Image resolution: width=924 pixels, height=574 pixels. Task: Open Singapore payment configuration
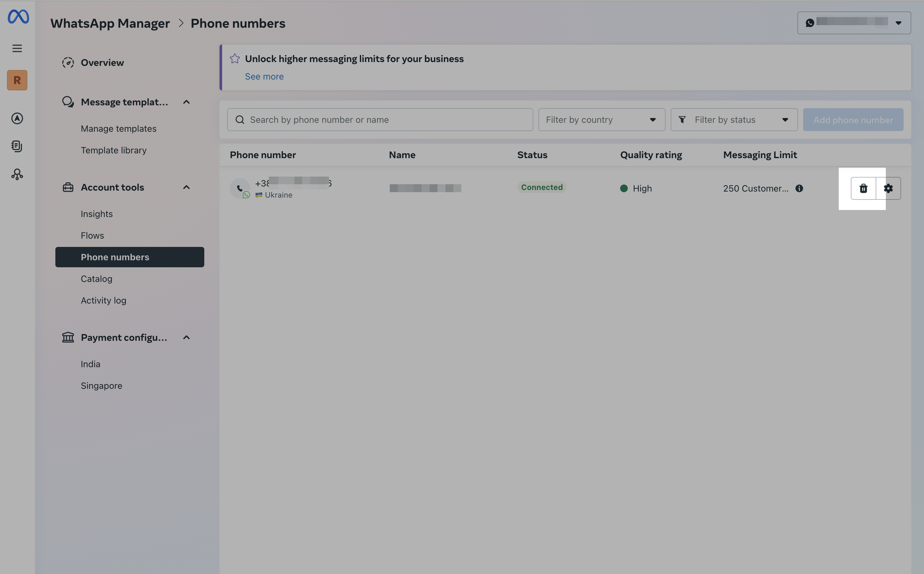point(101,386)
